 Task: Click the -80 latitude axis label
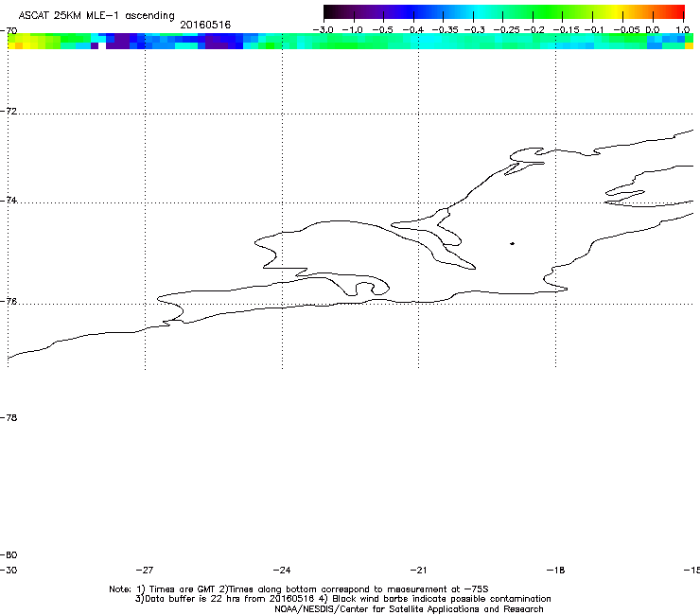(x=9, y=554)
